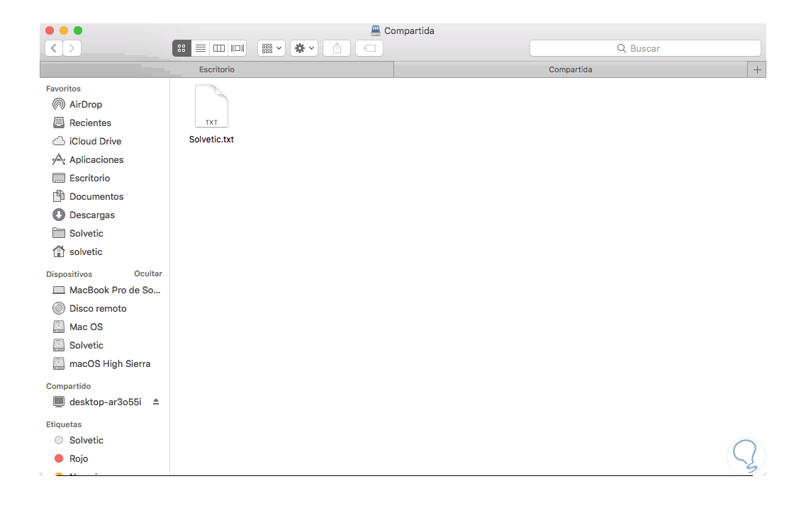This screenshot has height=532, width=806.
Task: Zoom the window with green button
Action: pyautogui.click(x=78, y=30)
